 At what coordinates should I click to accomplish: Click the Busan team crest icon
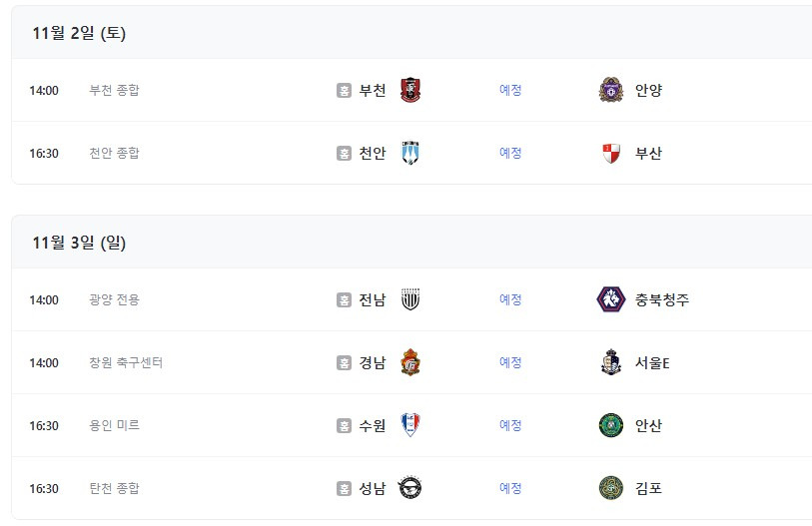click(610, 153)
